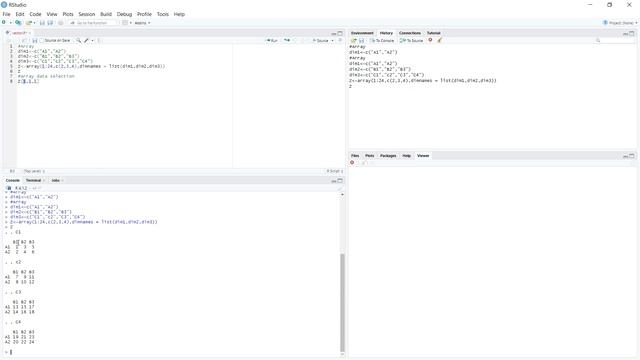Open the Help menu
Viewport: 640px width, 360px height.
coord(179,14)
